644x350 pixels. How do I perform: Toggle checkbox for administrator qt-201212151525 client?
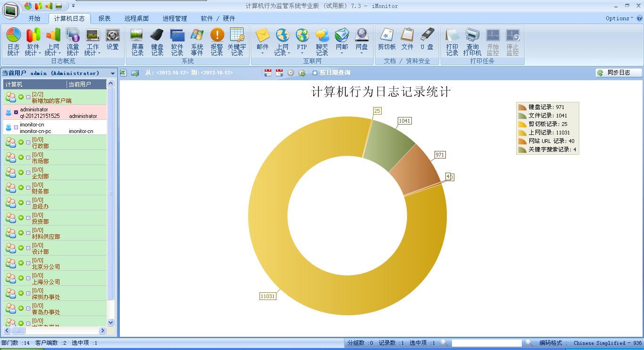16,112
